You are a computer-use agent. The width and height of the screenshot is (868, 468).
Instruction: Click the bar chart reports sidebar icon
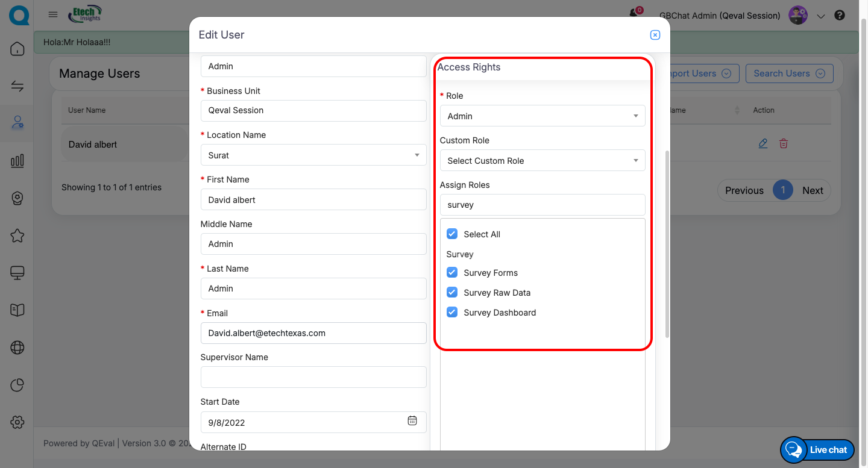(x=17, y=160)
